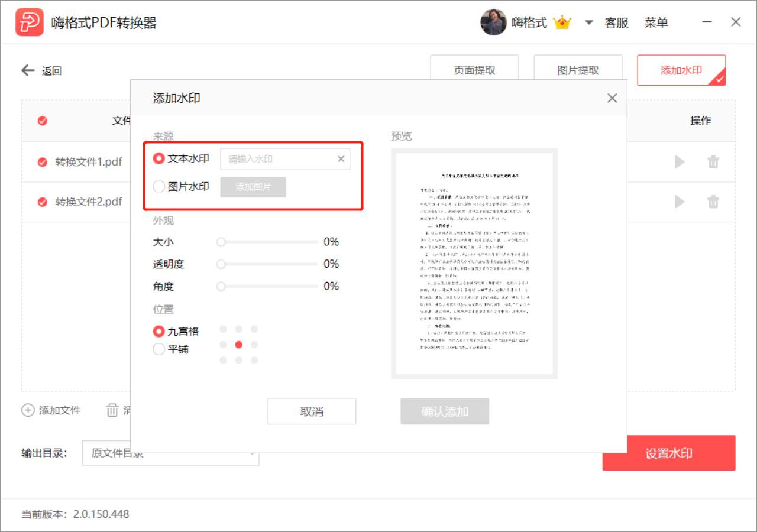Click the VIP crown icon

562,22
